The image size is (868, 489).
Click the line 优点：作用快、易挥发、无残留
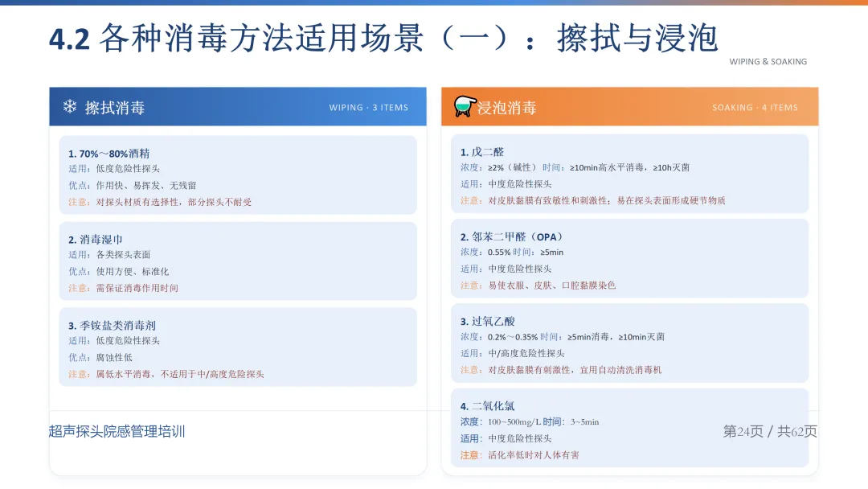(x=133, y=185)
